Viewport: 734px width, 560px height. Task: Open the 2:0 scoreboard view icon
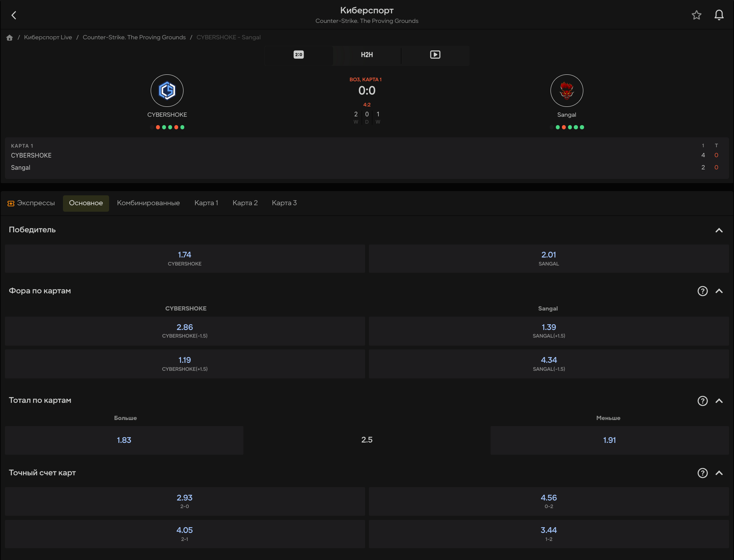point(298,55)
